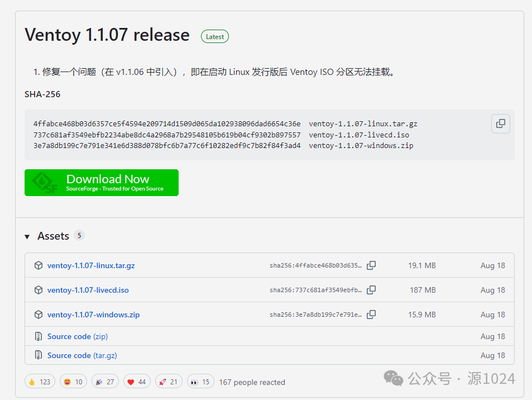
Task: Copy the SHA-256 code block contents
Action: [500, 123]
